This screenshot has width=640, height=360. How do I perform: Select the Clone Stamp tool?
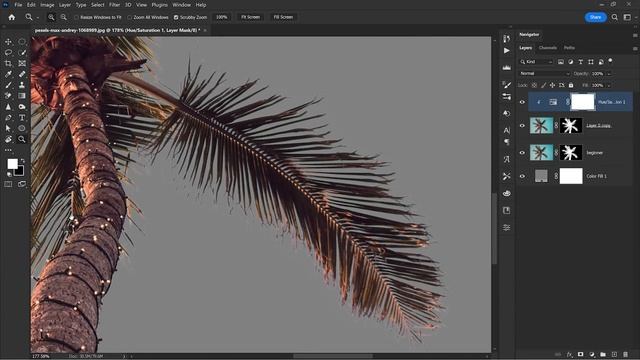tap(22, 85)
